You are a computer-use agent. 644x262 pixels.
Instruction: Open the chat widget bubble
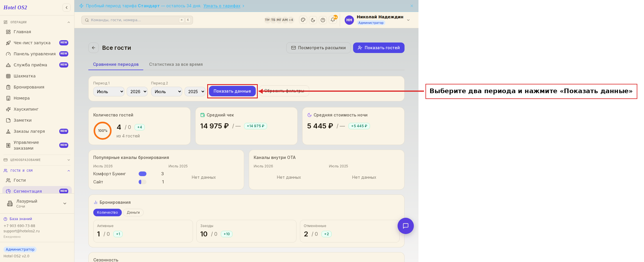pyautogui.click(x=406, y=226)
